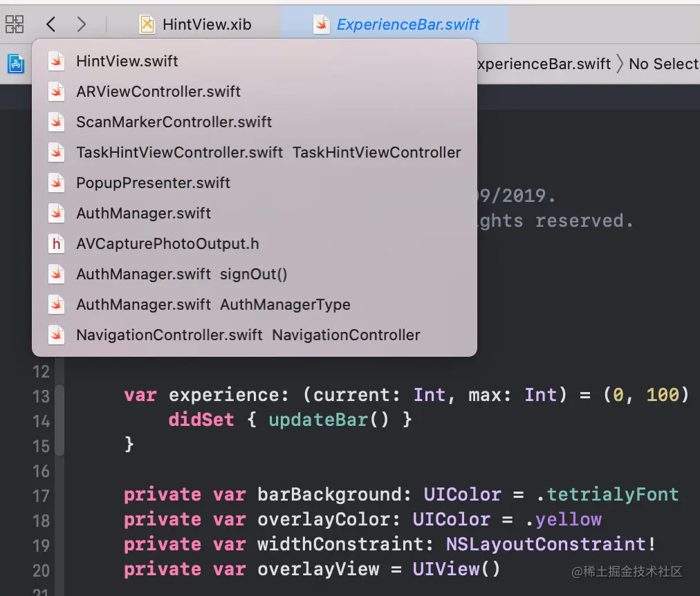Go to NavigationController.swift NavigationController entry
Image resolution: width=700 pixels, height=596 pixels.
coord(255,335)
